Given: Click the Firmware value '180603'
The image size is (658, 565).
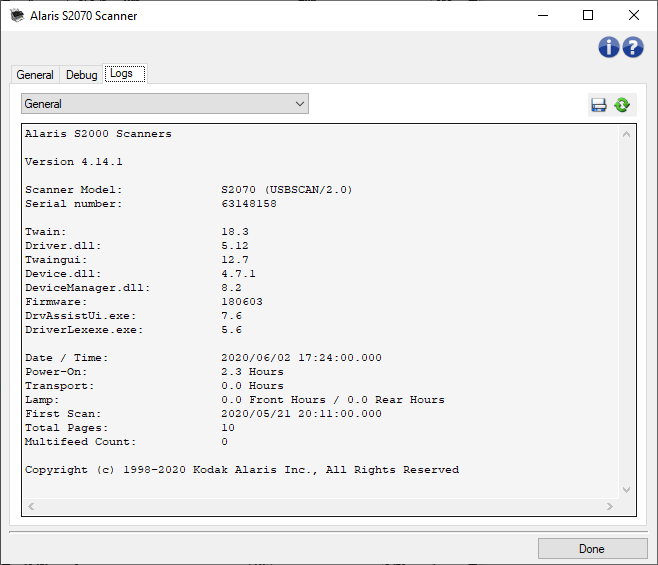Looking at the screenshot, I should pyautogui.click(x=242, y=302).
